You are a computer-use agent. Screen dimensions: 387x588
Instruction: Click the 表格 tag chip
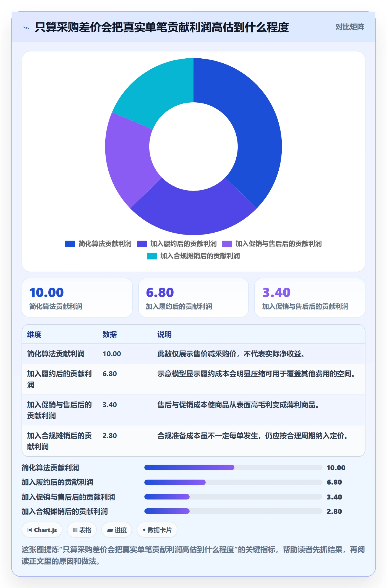pos(82,530)
